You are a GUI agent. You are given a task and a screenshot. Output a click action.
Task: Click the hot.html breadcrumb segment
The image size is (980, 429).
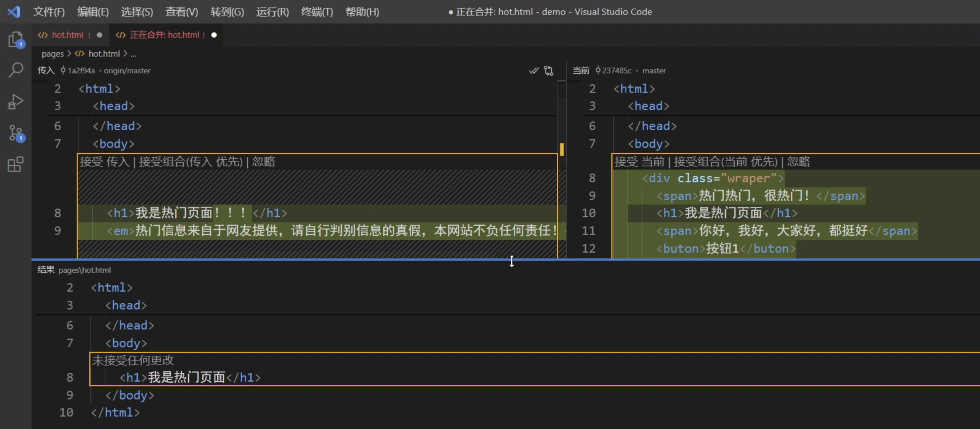coord(104,54)
